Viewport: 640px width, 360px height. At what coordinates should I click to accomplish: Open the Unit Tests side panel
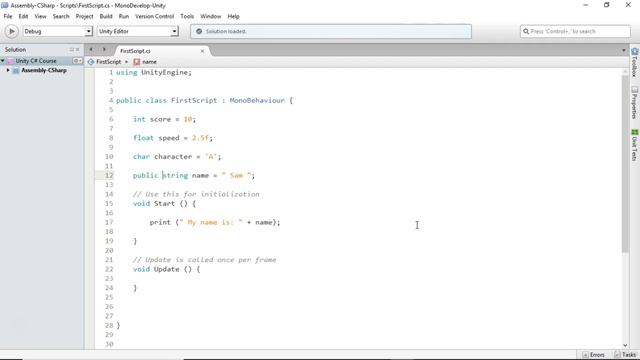pyautogui.click(x=635, y=145)
